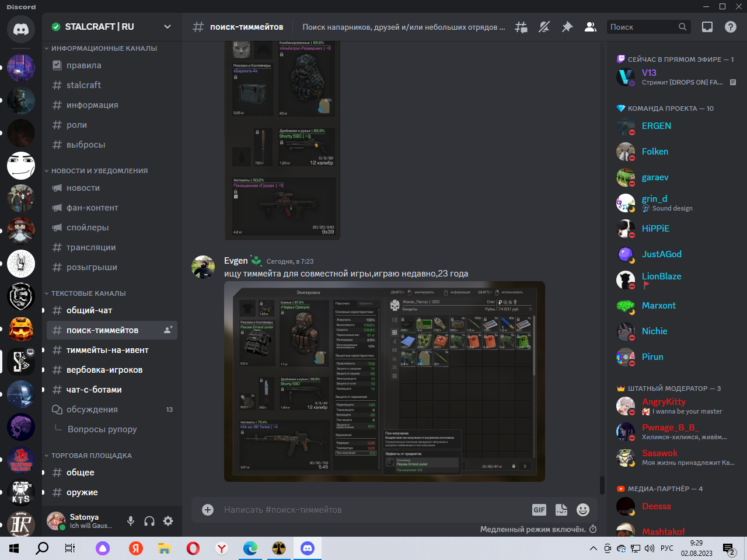
Task: Open the emoji picker smiley
Action: 583,510
